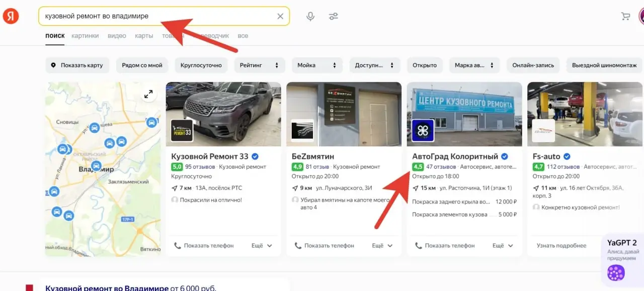Open the Кузовной Ремонт 33 title
The height and width of the screenshot is (291, 644).
click(210, 156)
